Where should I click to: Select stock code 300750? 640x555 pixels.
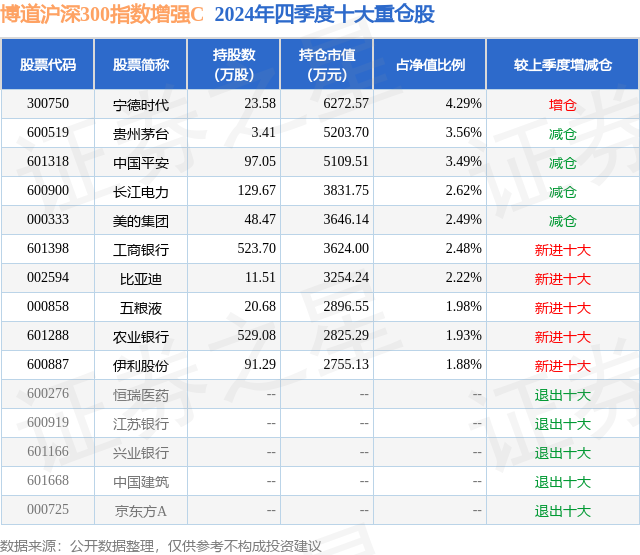coord(48,104)
